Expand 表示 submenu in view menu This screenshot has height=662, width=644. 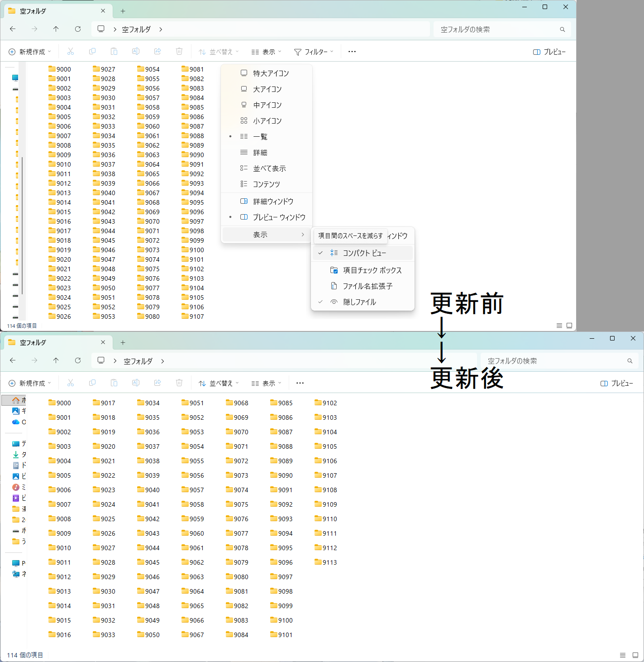tap(267, 235)
